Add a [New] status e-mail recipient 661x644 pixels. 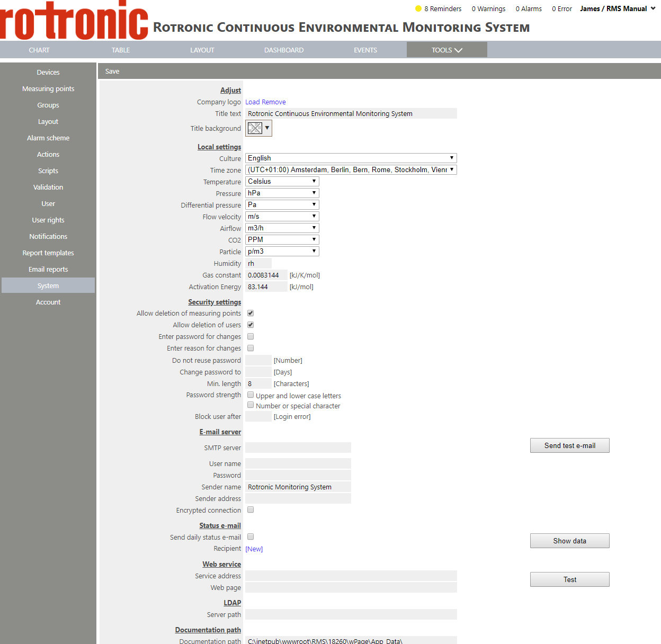click(x=254, y=549)
